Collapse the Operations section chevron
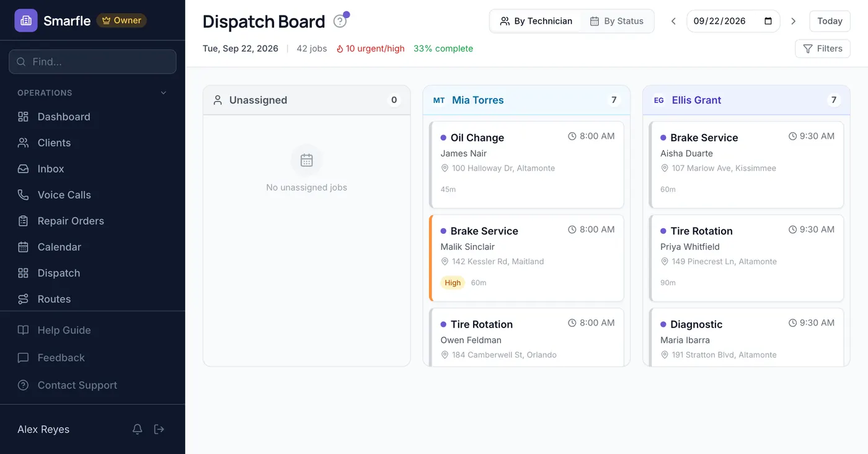868x454 pixels. (x=164, y=93)
